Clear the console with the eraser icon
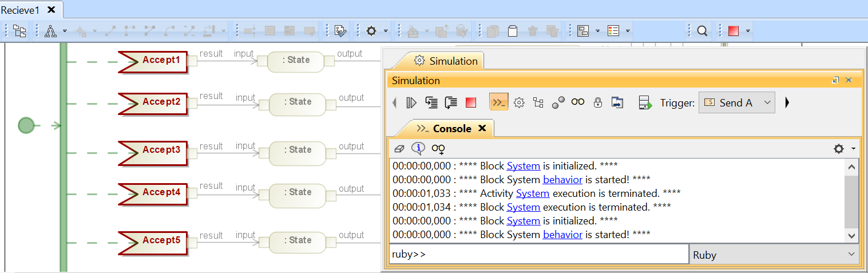 pos(399,149)
